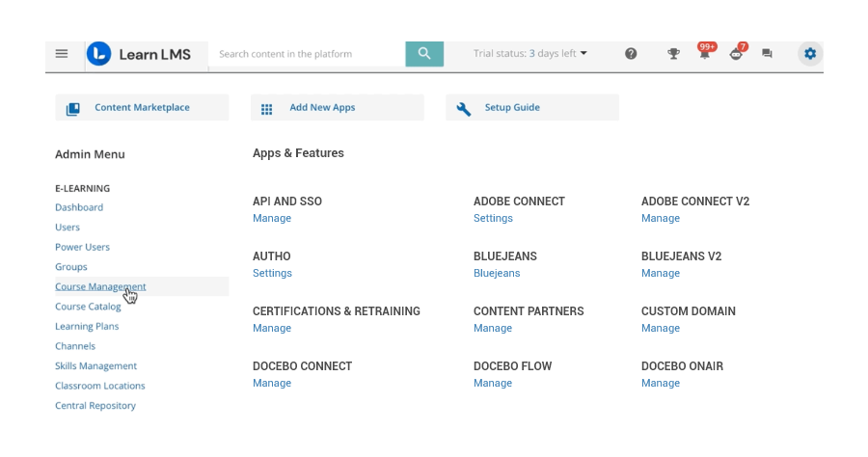The width and height of the screenshot is (868, 457).
Task: Open Learning Plans
Action: (x=87, y=327)
